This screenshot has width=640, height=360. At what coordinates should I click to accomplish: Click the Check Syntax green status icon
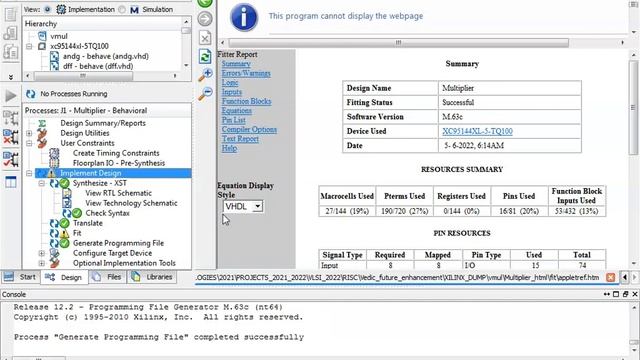tap(77, 213)
